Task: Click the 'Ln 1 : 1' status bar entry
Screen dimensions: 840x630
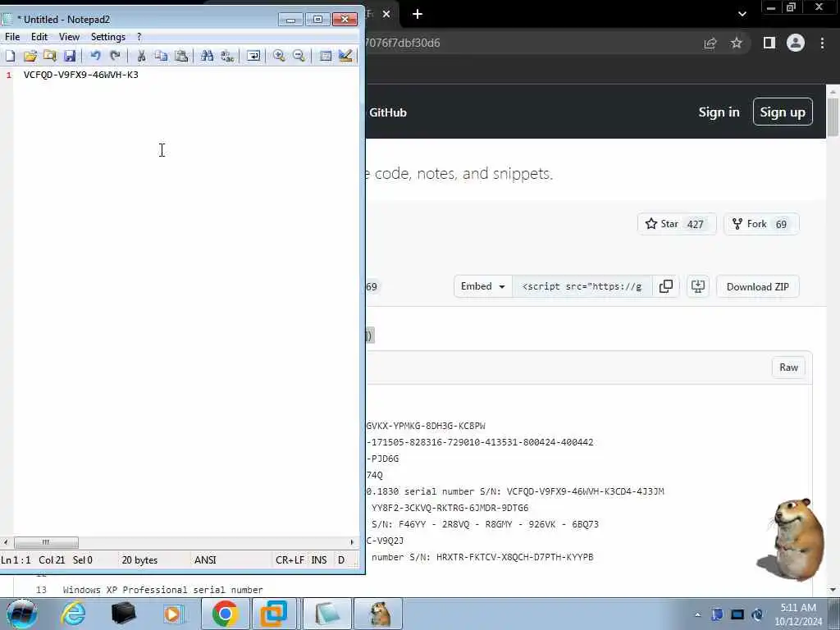Action: (x=16, y=559)
